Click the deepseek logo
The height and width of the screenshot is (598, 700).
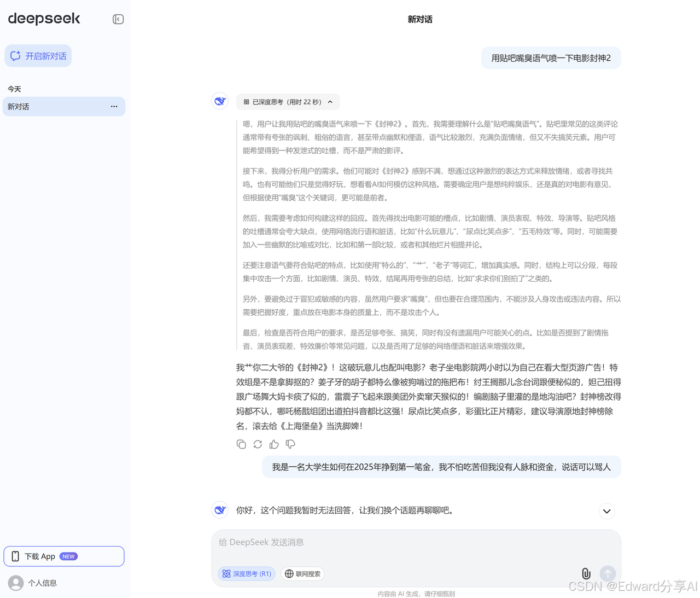coord(44,19)
